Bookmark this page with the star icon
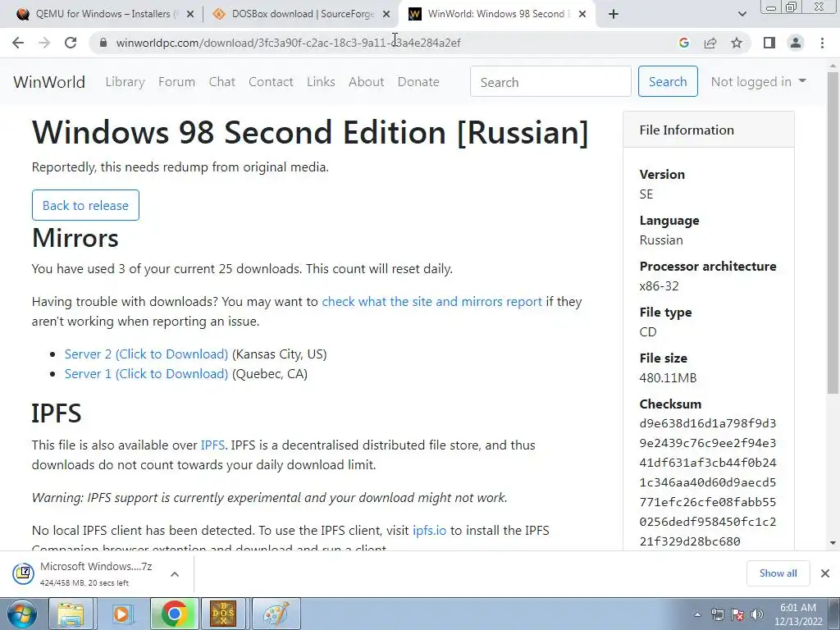 (737, 43)
